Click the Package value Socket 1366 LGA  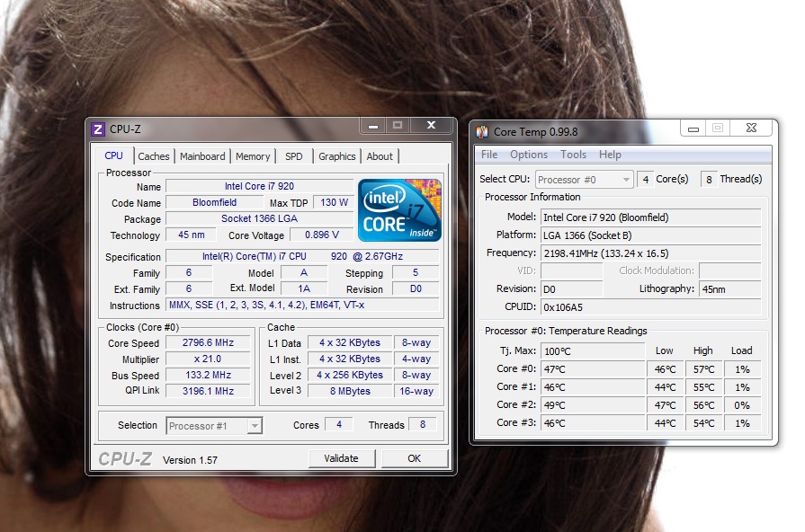(259, 218)
